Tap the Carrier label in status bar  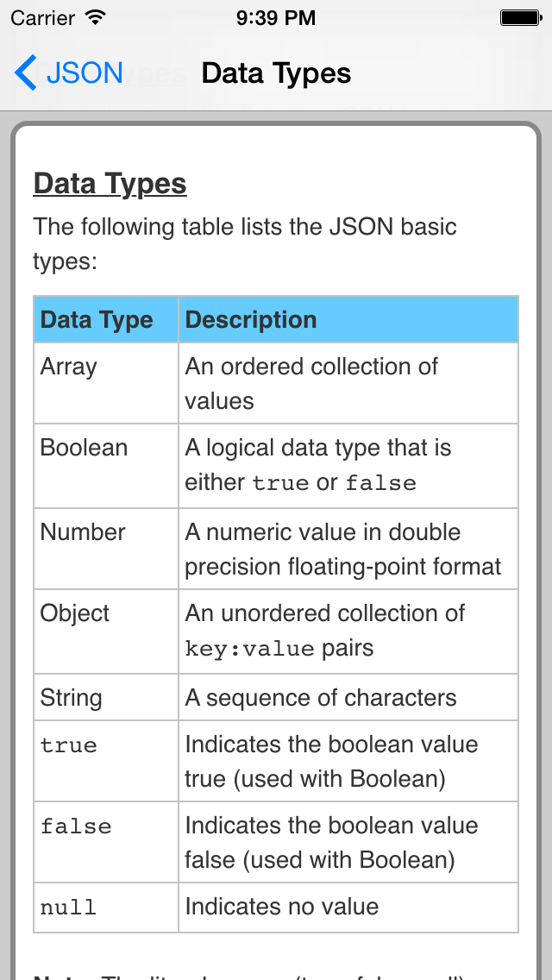(41, 16)
